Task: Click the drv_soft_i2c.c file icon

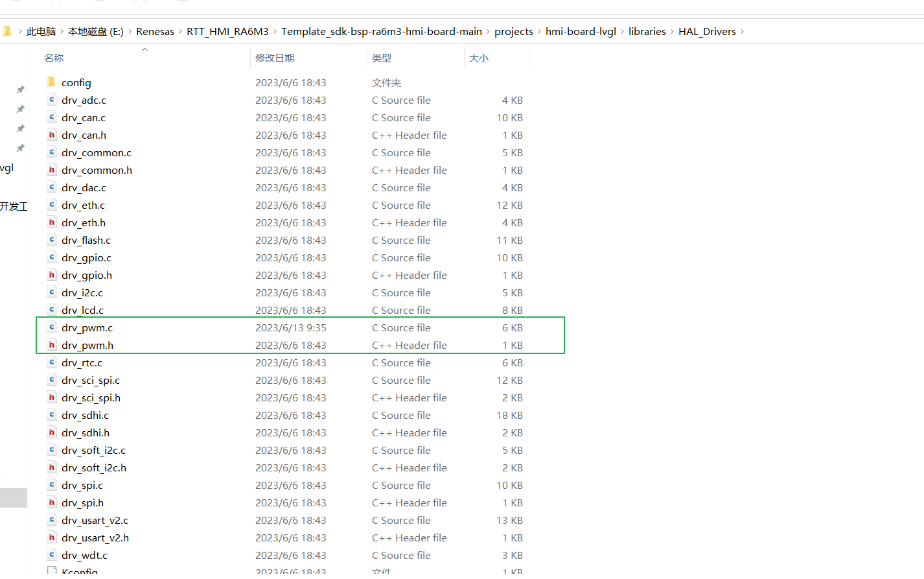Action: (52, 449)
